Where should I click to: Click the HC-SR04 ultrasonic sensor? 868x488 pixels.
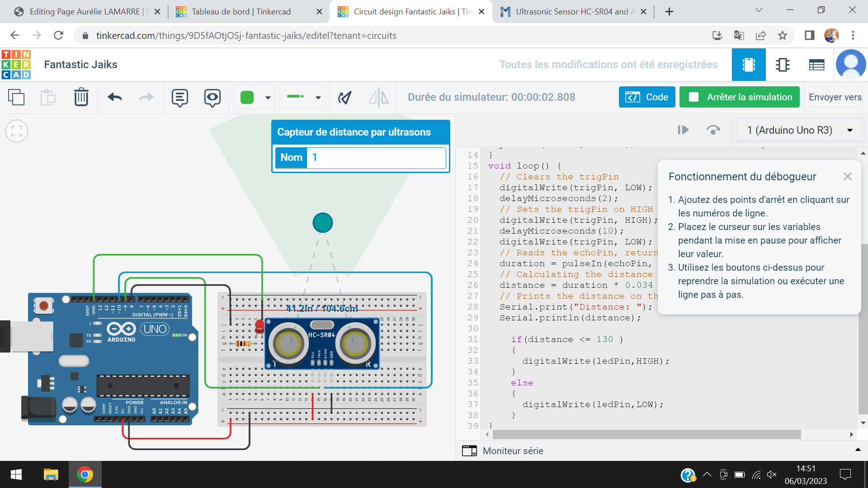(322, 343)
